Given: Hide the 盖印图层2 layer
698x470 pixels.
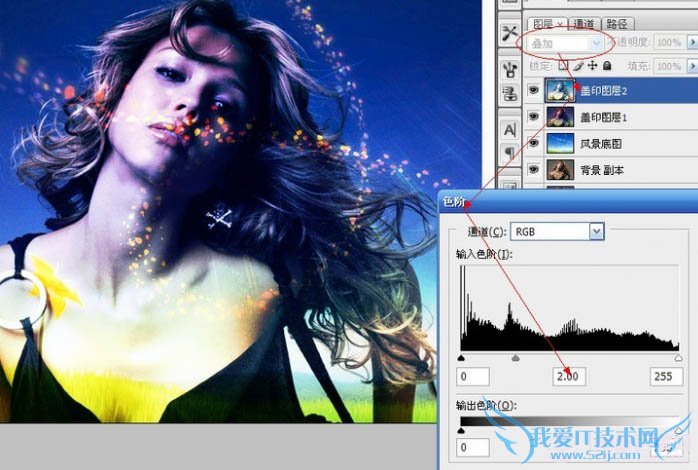Looking at the screenshot, I should tap(533, 90).
